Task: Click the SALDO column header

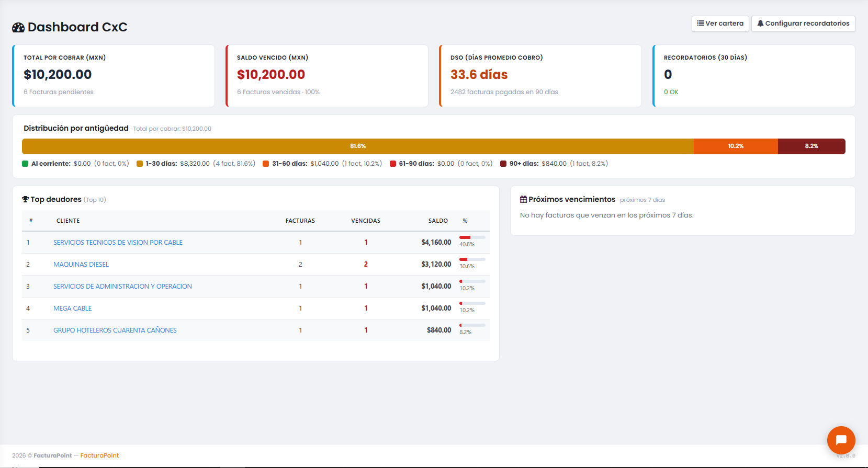Action: [438, 221]
